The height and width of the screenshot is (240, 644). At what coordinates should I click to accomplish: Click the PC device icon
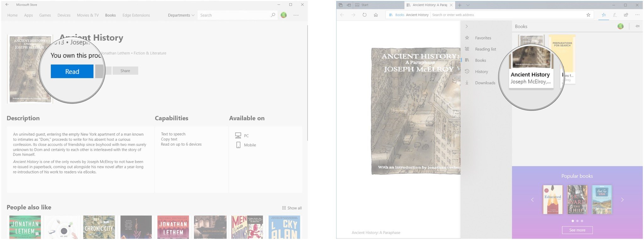click(x=238, y=136)
